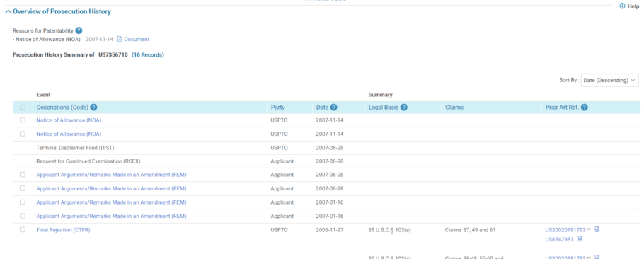Image resolution: width=644 pixels, height=259 pixels.
Task: Check the Final Rejection (CTFR) row
Action: (x=23, y=229)
